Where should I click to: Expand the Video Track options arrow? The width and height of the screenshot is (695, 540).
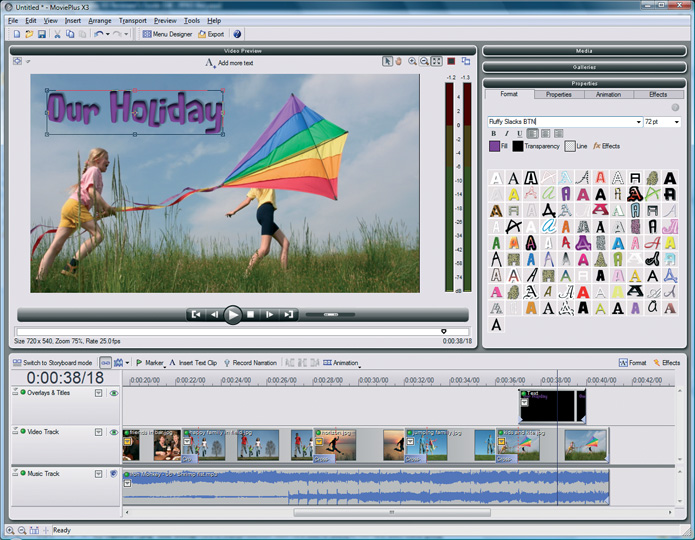98,432
